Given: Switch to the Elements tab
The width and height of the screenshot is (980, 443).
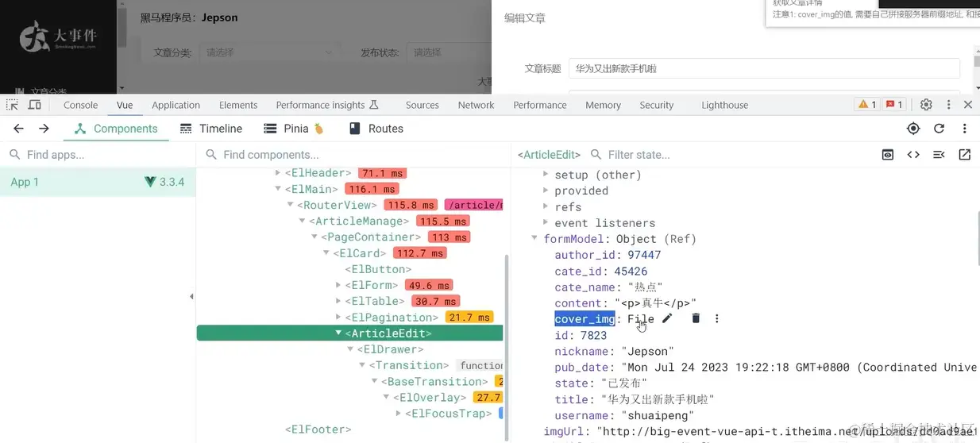Looking at the screenshot, I should 238,105.
